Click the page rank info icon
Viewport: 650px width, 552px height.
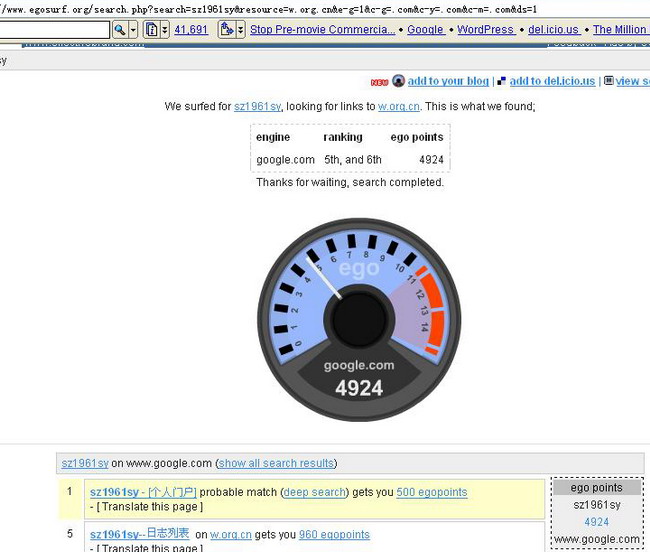tap(151, 30)
